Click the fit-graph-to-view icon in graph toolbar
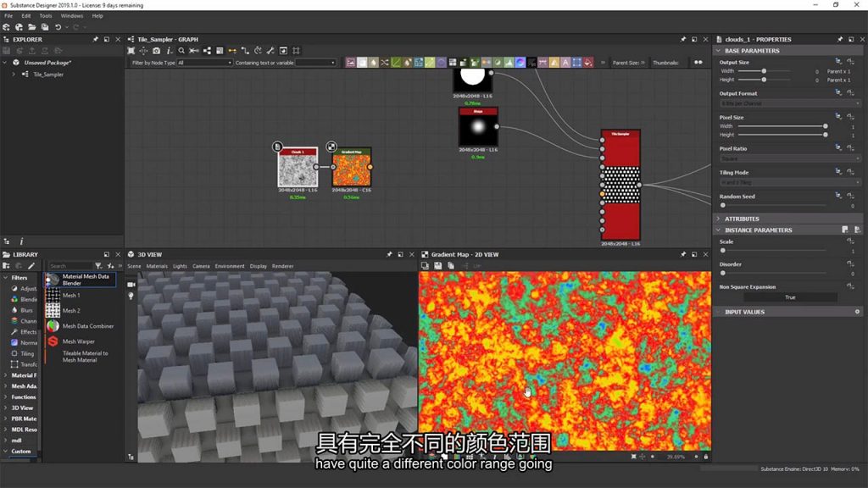Viewport: 868px width, 488px height. pyautogui.click(x=131, y=51)
